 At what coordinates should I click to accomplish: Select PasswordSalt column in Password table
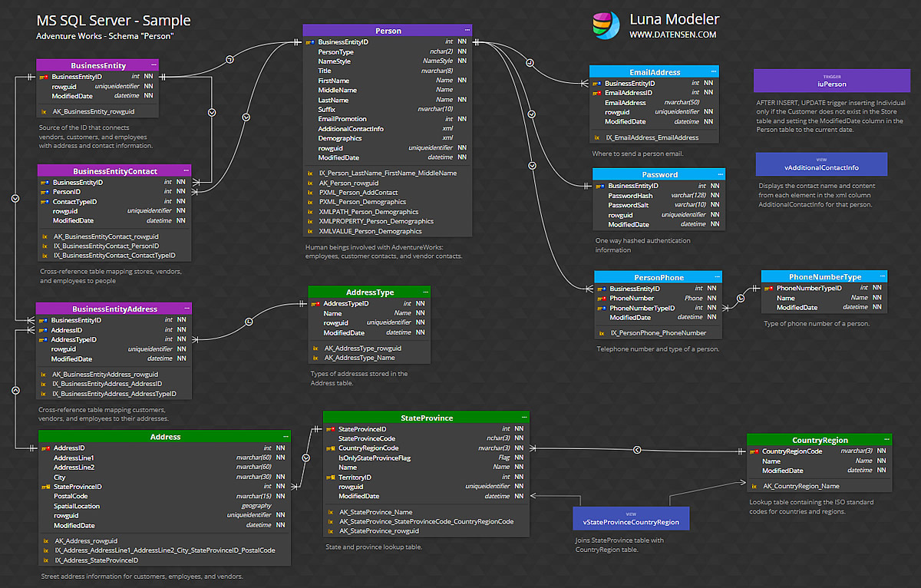(659, 205)
